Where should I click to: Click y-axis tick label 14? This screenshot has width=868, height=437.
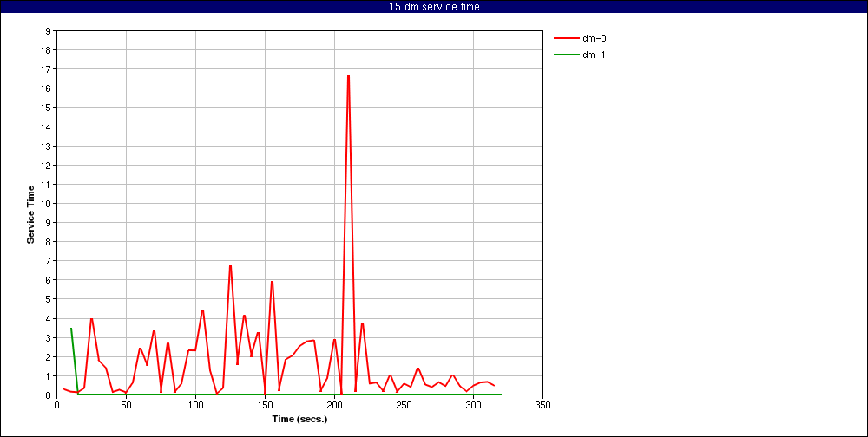(46, 127)
